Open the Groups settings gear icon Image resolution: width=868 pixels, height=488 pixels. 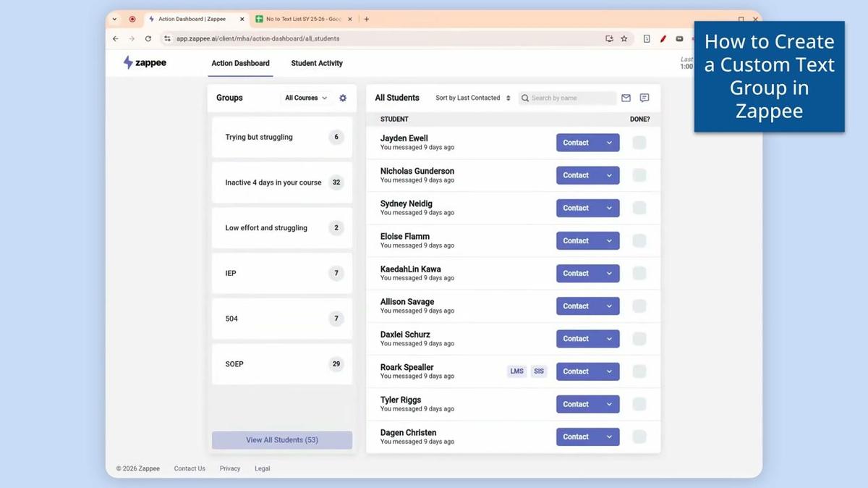click(343, 98)
